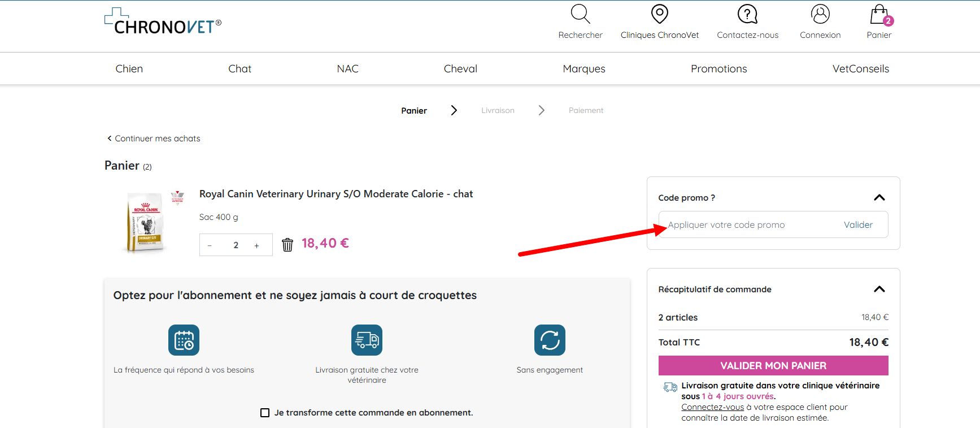980x428 pixels.
Task: Open the VetConseils menu
Action: (860, 69)
